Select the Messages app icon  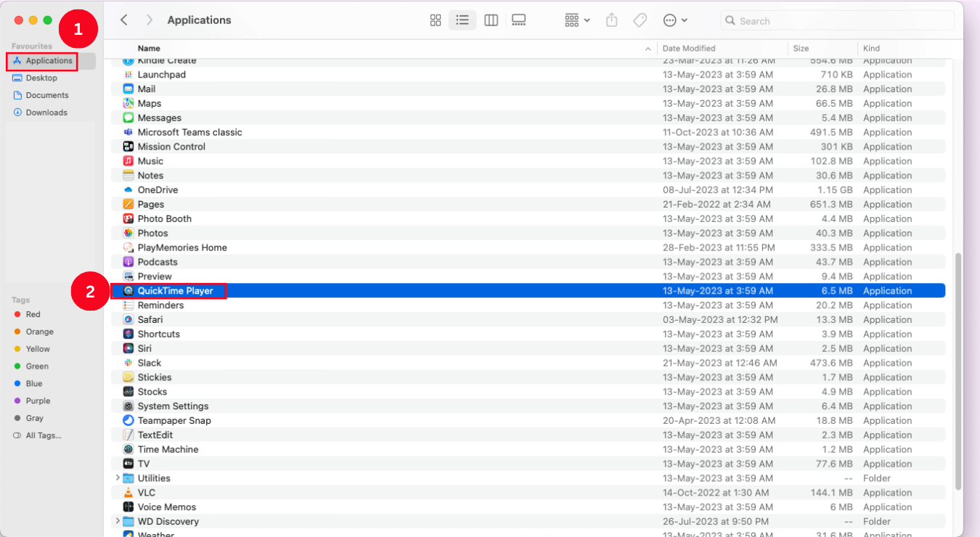coord(128,118)
